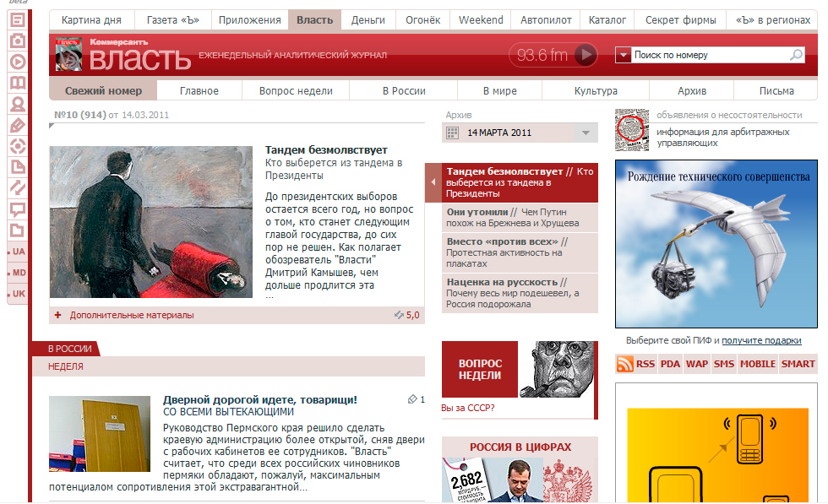Click the wooden door photo thumbnail

coord(100,434)
